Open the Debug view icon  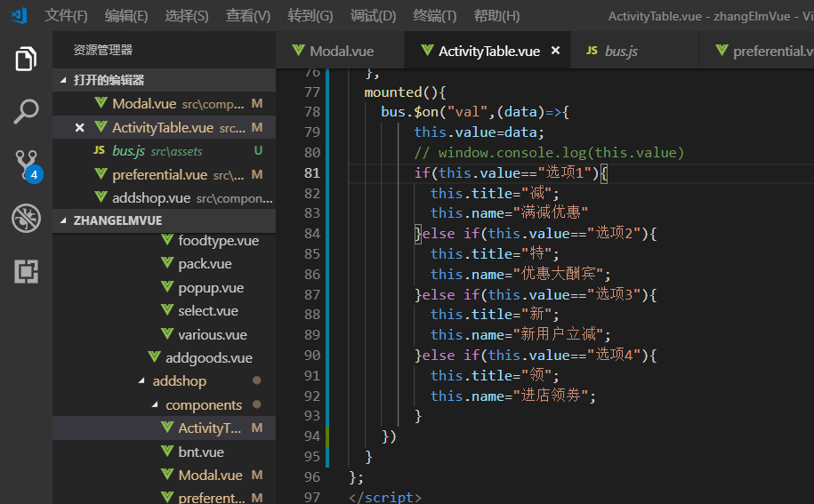[x=26, y=218]
